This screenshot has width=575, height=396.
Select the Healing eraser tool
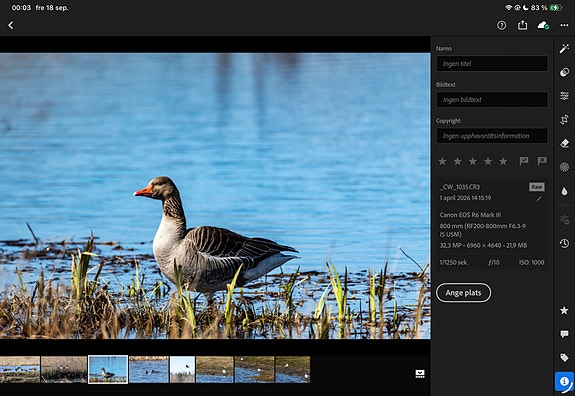click(564, 143)
